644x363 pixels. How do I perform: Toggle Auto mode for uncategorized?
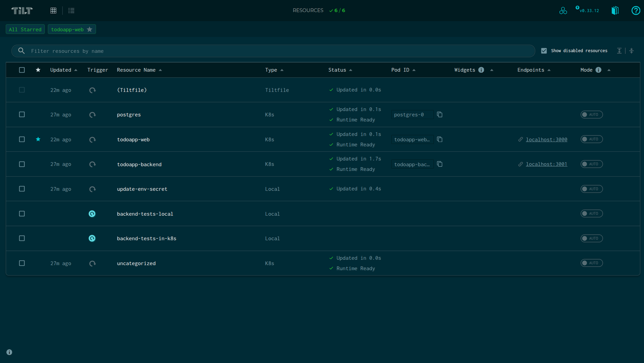coord(592,263)
